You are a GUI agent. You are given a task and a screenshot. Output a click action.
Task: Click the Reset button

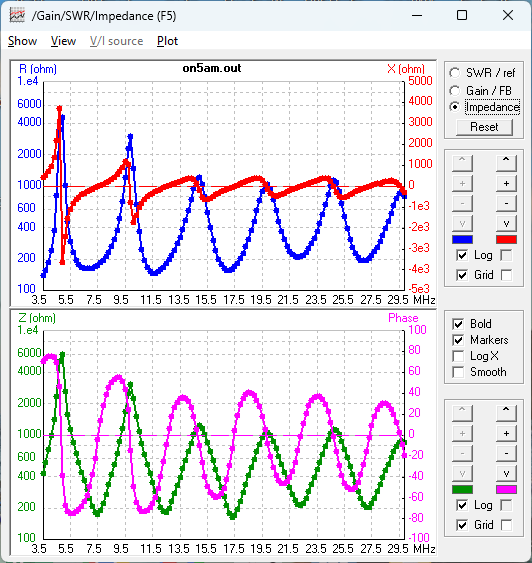point(484,127)
